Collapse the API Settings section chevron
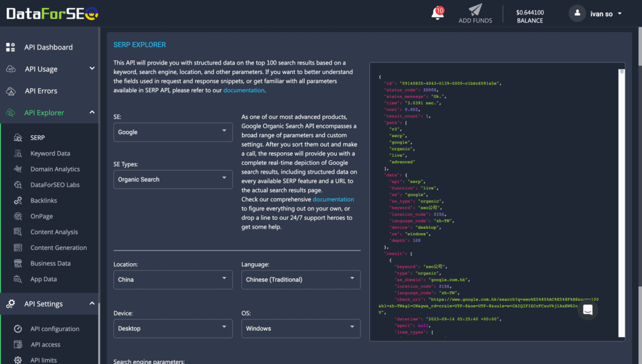 click(92, 303)
